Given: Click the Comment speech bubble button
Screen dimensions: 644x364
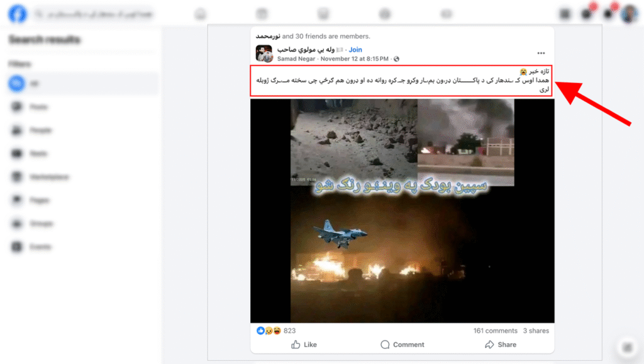Looking at the screenshot, I should click(402, 344).
